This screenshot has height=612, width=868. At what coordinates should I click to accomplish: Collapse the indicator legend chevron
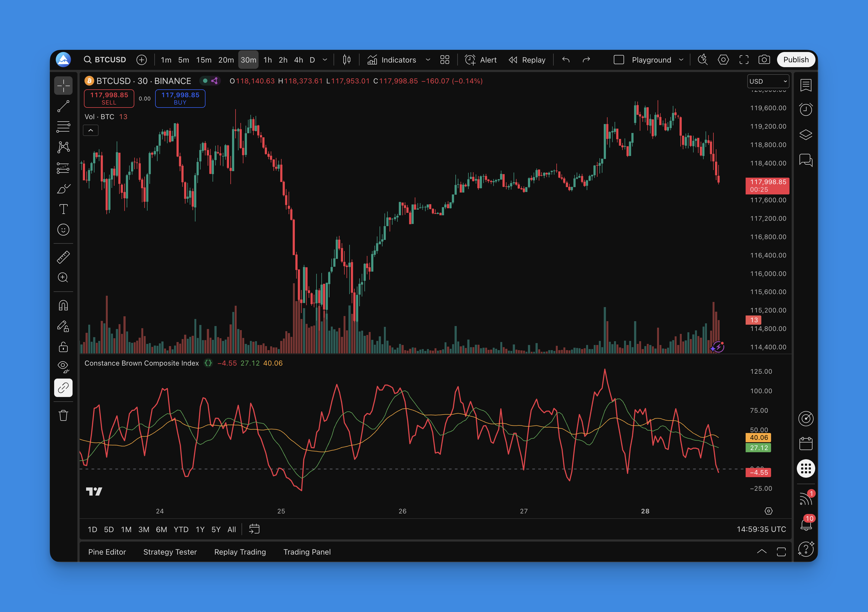91,131
